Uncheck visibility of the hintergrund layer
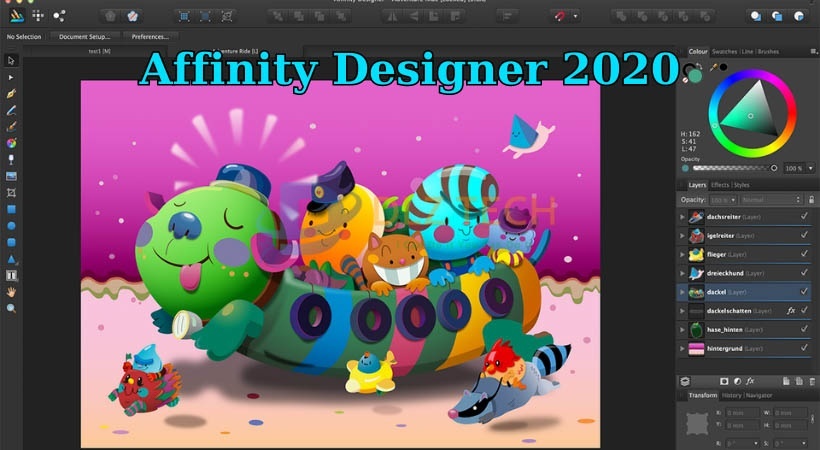 tap(804, 348)
